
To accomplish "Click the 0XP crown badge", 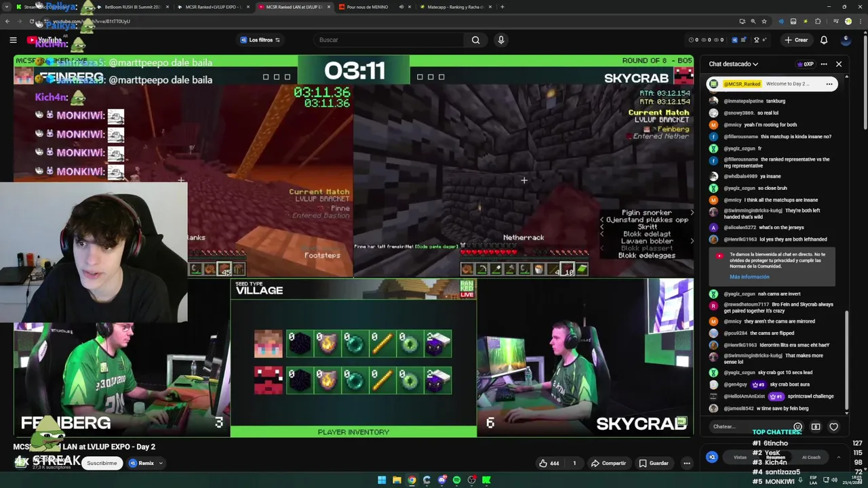I will coord(805,64).
